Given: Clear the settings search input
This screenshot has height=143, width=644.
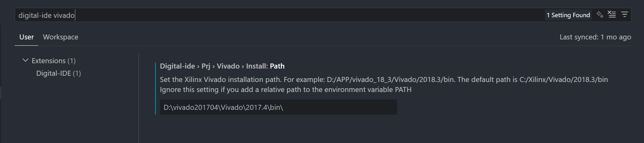Looking at the screenshot, I should 612,15.
